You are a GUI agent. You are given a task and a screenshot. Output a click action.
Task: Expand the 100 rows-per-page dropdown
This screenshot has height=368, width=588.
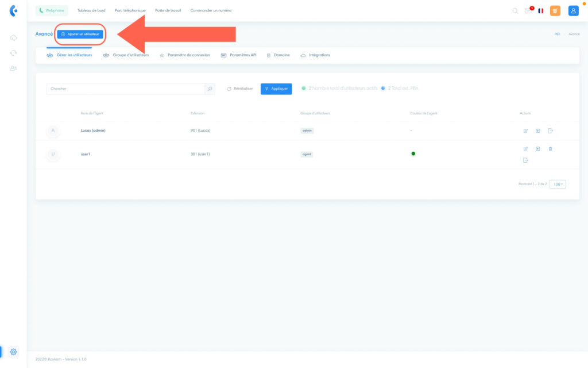558,184
